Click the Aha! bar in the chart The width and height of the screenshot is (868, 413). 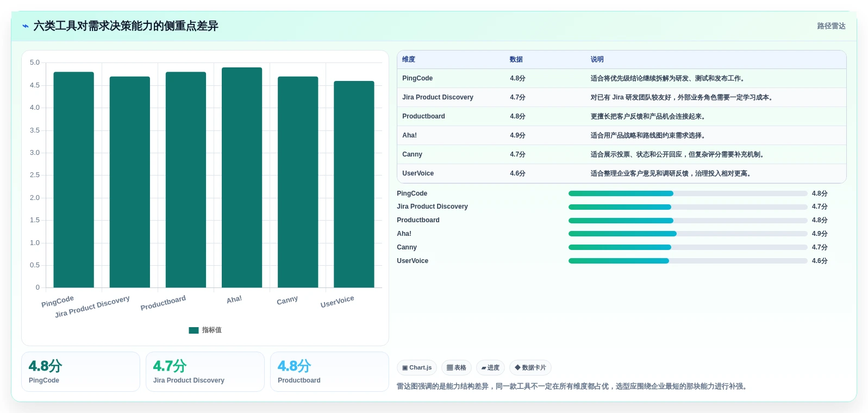coord(242,178)
